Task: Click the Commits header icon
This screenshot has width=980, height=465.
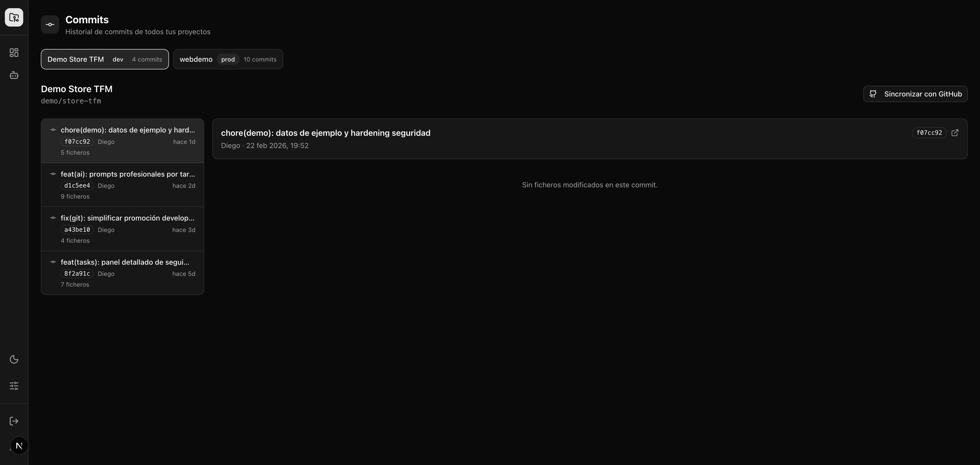Action: (50, 25)
